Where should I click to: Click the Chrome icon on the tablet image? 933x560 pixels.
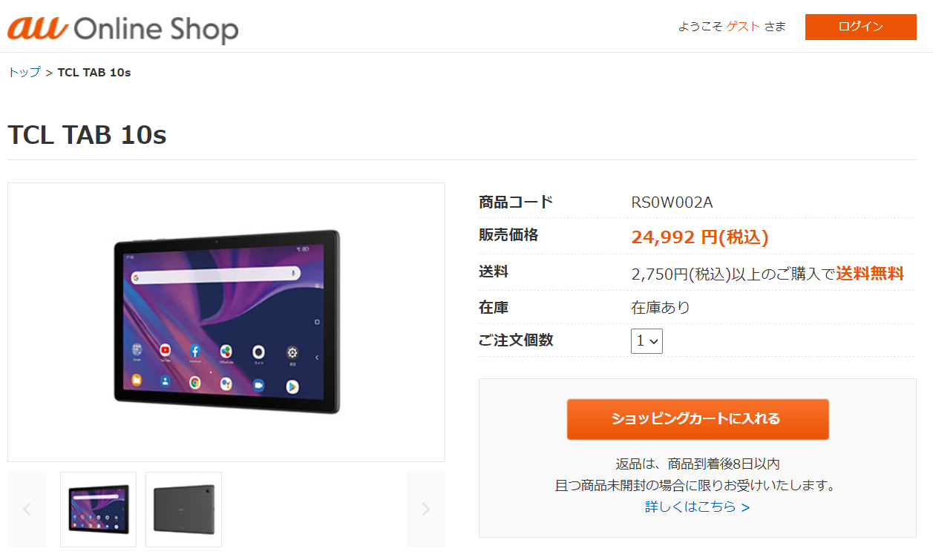194,383
